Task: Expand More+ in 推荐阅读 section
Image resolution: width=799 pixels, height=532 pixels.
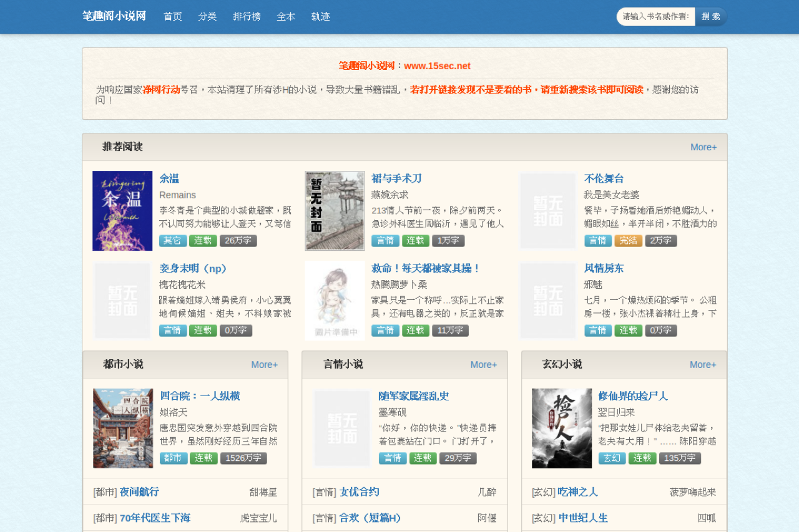Action: pos(703,147)
